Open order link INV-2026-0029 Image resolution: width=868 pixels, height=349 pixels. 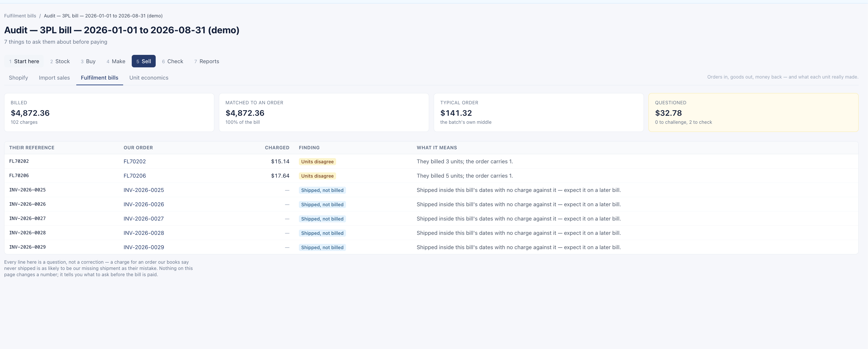143,247
